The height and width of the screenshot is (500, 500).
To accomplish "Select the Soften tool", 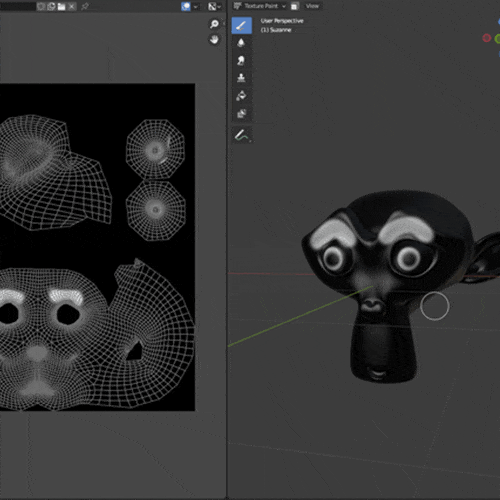I will pyautogui.click(x=241, y=43).
